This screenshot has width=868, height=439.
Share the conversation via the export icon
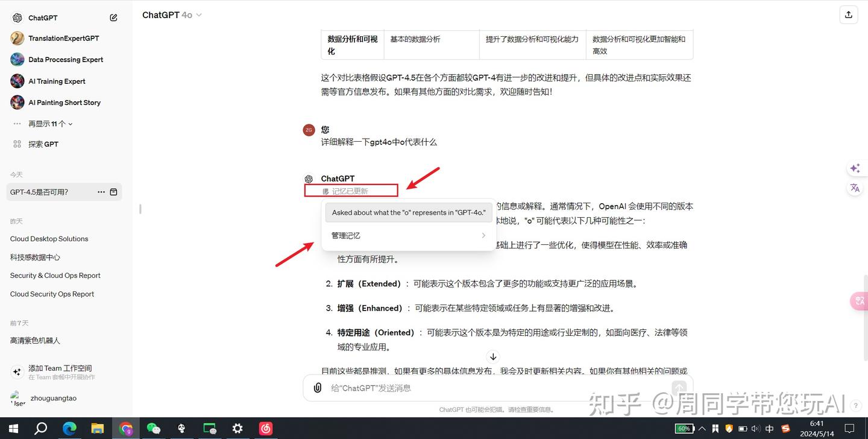(848, 14)
